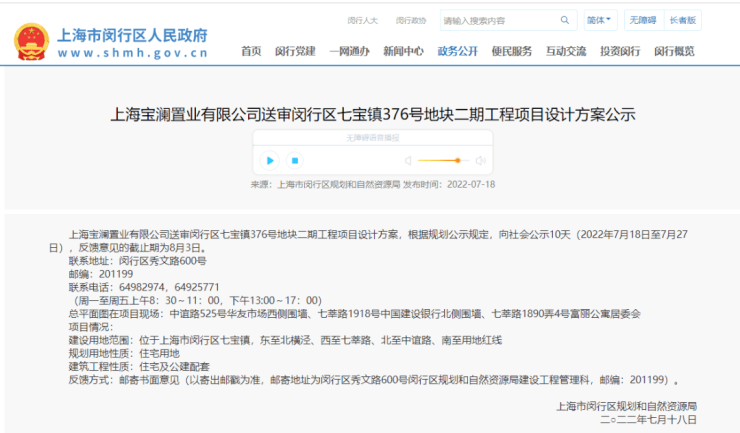740x433 pixels.
Task: Select the 政务公开 navigation tab
Action: point(457,51)
